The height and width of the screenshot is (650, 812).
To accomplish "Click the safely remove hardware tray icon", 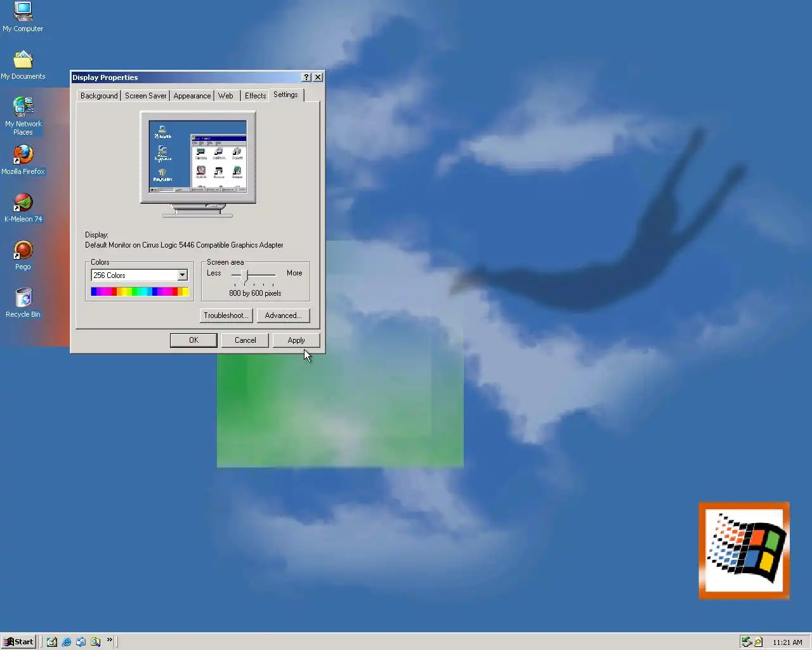I will pos(747,642).
